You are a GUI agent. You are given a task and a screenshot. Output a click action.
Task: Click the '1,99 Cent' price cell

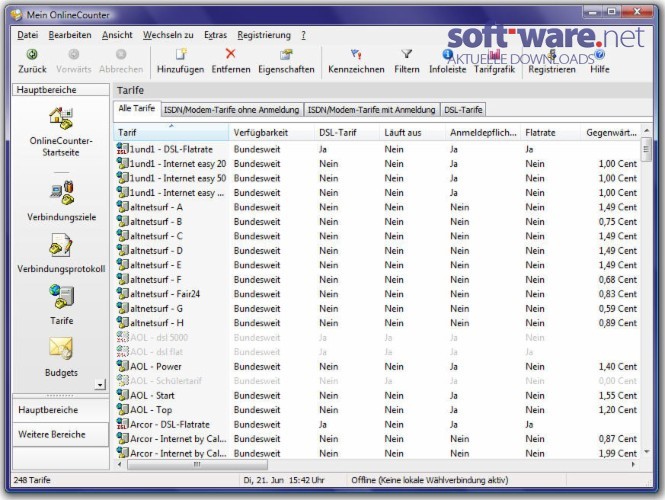click(618, 453)
